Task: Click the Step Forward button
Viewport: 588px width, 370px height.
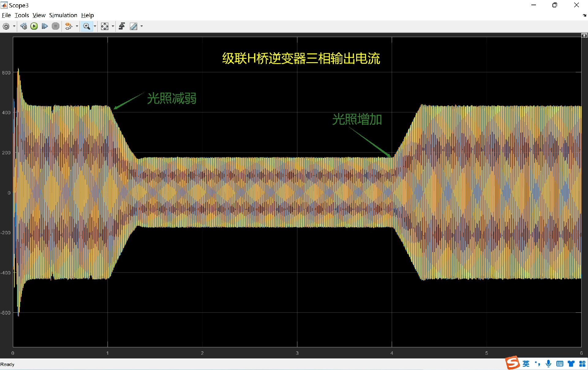Action: click(x=45, y=26)
